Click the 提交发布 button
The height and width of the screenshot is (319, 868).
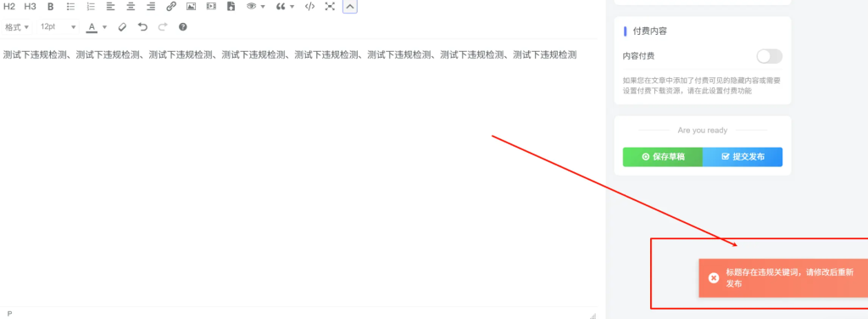click(x=743, y=157)
